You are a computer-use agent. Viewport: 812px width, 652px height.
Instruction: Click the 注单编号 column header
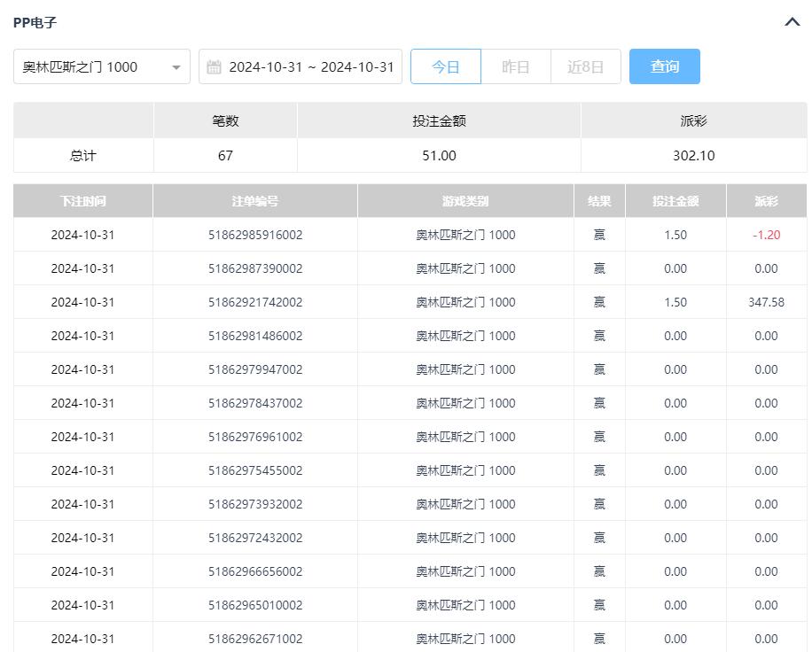point(254,201)
